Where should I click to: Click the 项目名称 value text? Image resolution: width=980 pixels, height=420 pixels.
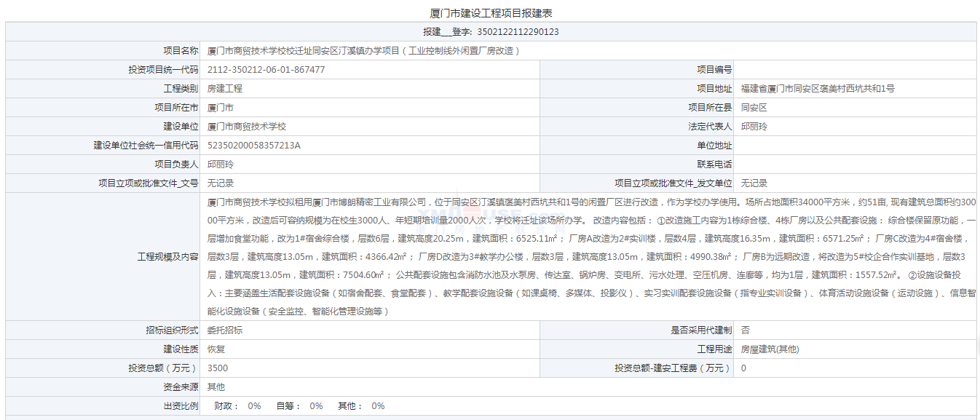(x=363, y=51)
